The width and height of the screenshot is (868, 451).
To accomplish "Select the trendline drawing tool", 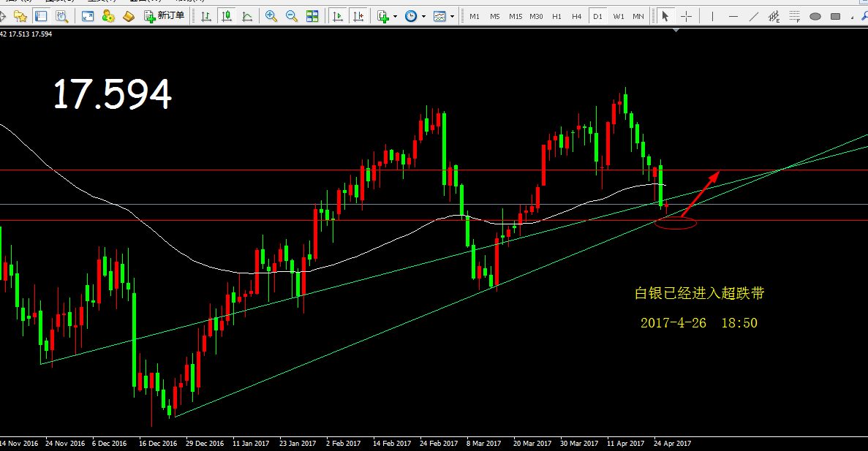I will point(753,16).
